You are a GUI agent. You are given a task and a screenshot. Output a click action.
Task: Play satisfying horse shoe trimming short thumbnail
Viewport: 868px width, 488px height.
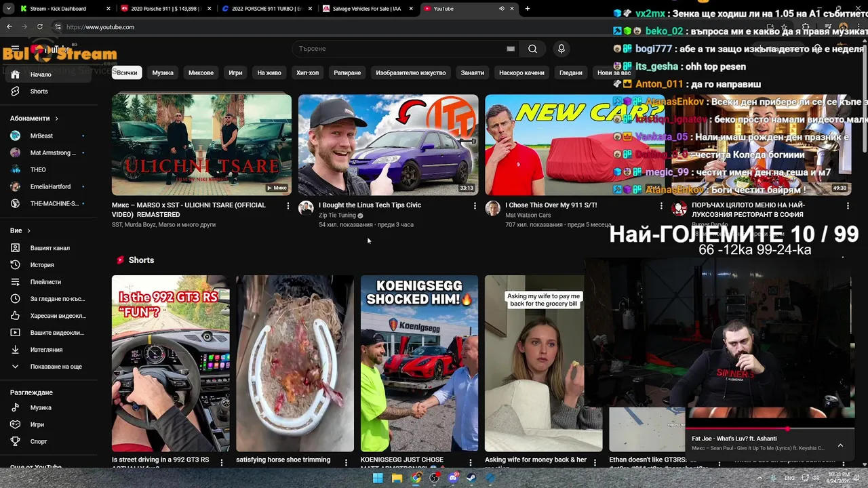tap(295, 363)
